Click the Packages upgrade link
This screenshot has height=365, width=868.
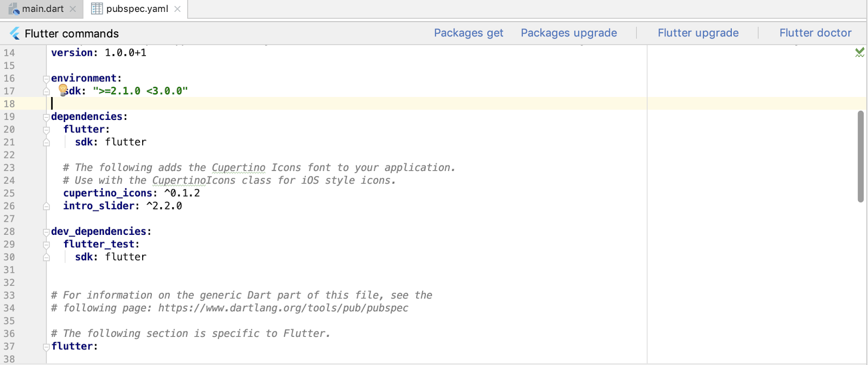click(569, 33)
